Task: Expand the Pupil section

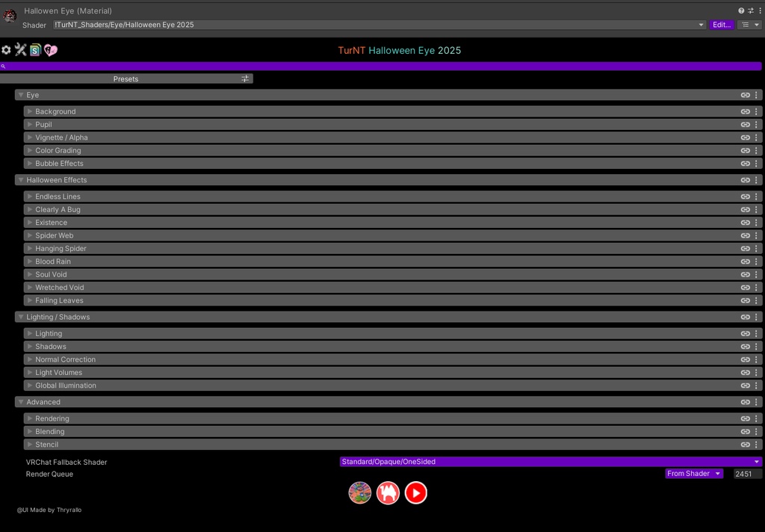Action: (30, 125)
